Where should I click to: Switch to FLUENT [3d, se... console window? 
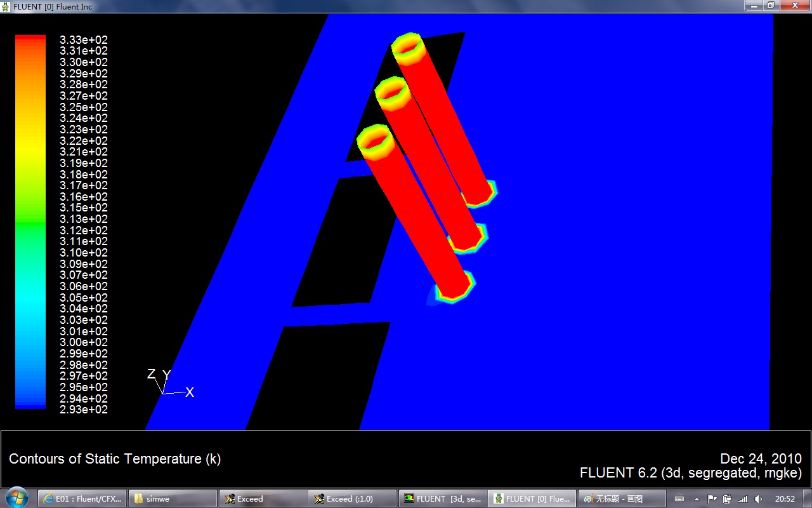coord(443,498)
